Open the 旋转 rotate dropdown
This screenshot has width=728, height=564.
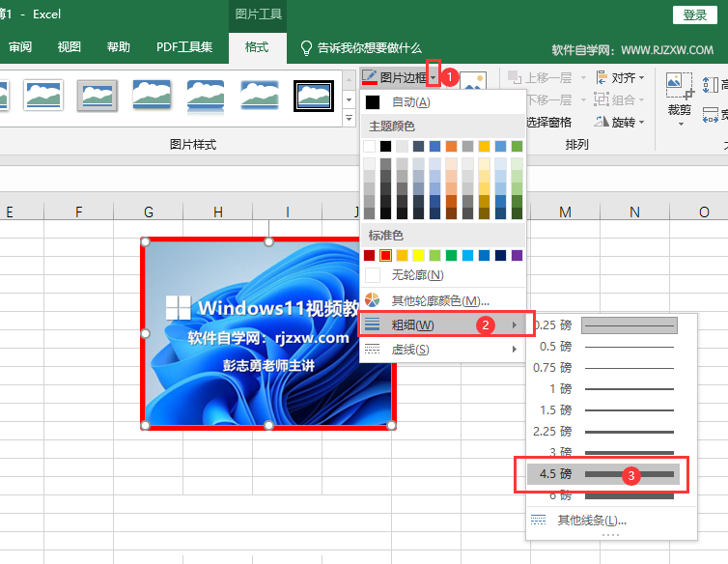(619, 123)
